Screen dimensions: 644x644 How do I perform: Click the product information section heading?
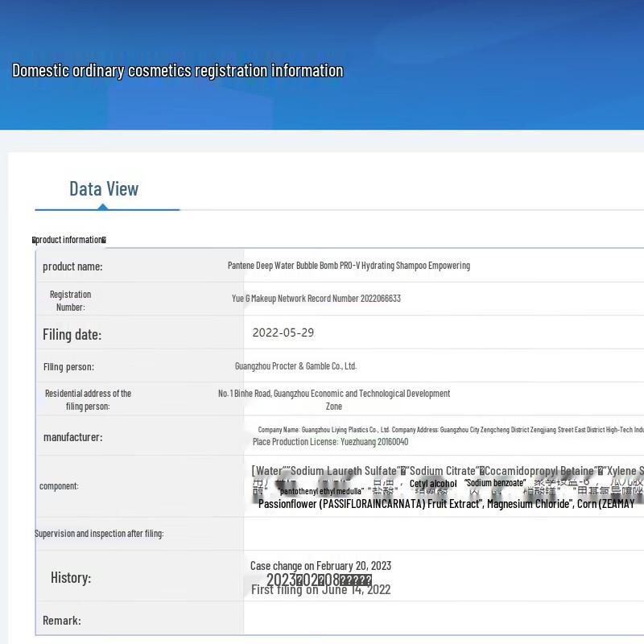pos(69,240)
